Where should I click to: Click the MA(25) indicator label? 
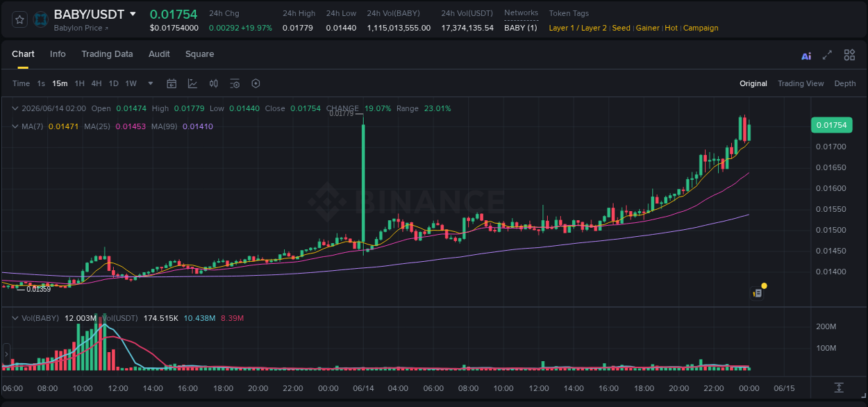coord(98,126)
